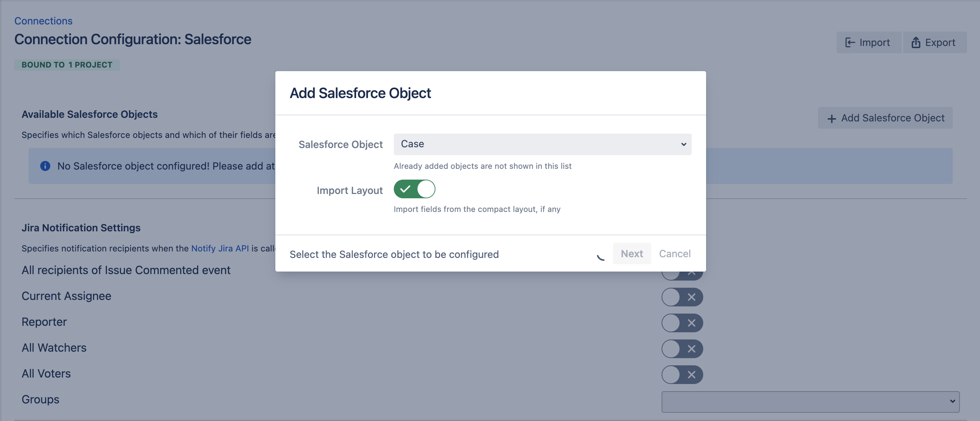Click the Import arrow icon
The height and width of the screenshot is (421, 980).
(x=850, y=42)
